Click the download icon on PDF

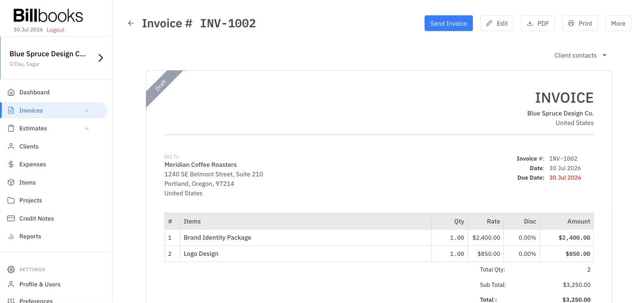530,24
